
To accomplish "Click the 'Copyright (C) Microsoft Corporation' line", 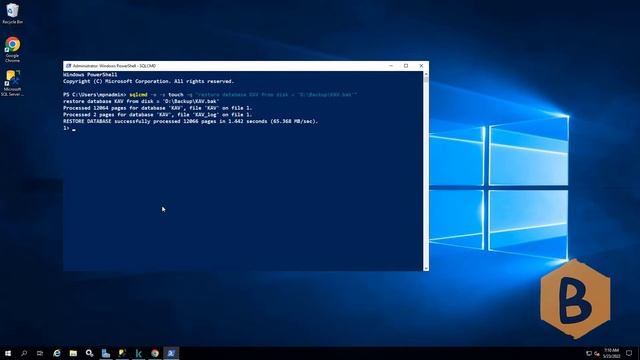I will click(149, 81).
